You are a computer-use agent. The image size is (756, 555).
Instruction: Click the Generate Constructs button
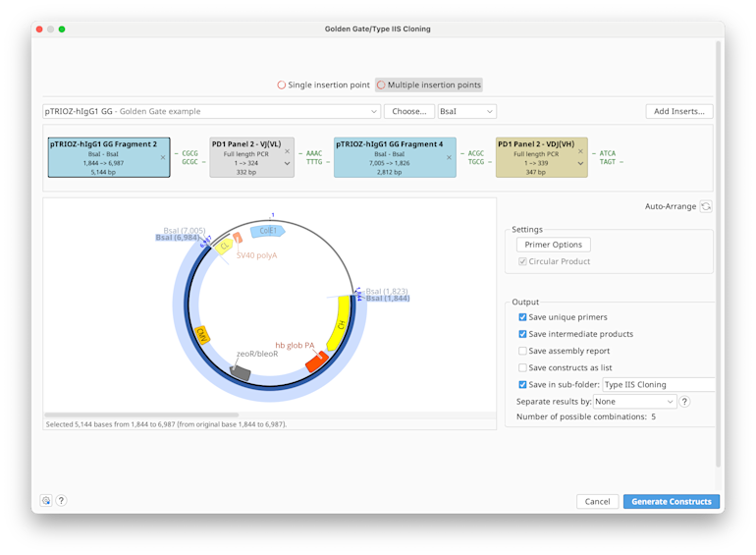click(671, 501)
